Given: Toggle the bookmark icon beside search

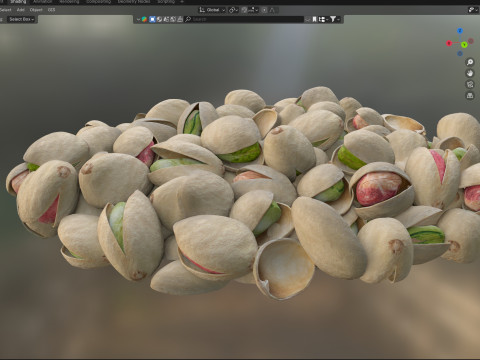Looking at the screenshot, I should [x=314, y=19].
